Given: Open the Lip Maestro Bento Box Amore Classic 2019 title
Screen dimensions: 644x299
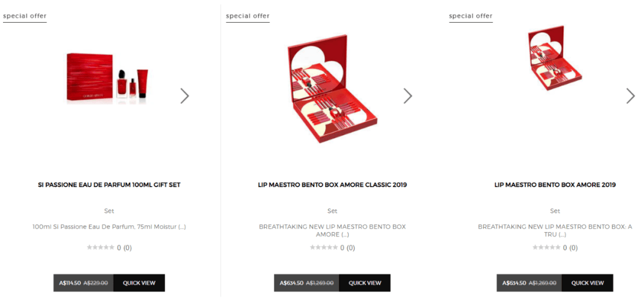Looking at the screenshot, I should (x=332, y=185).
